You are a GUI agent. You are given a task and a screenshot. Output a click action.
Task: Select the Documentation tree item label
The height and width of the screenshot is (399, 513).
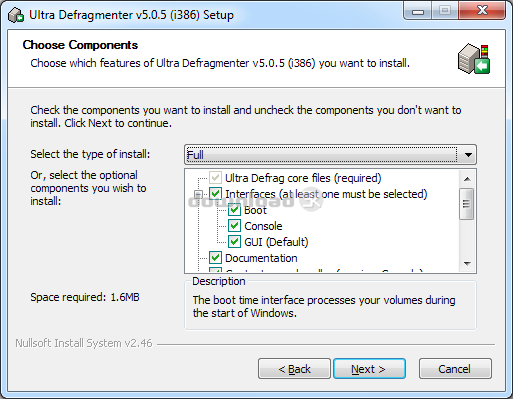coord(261,258)
